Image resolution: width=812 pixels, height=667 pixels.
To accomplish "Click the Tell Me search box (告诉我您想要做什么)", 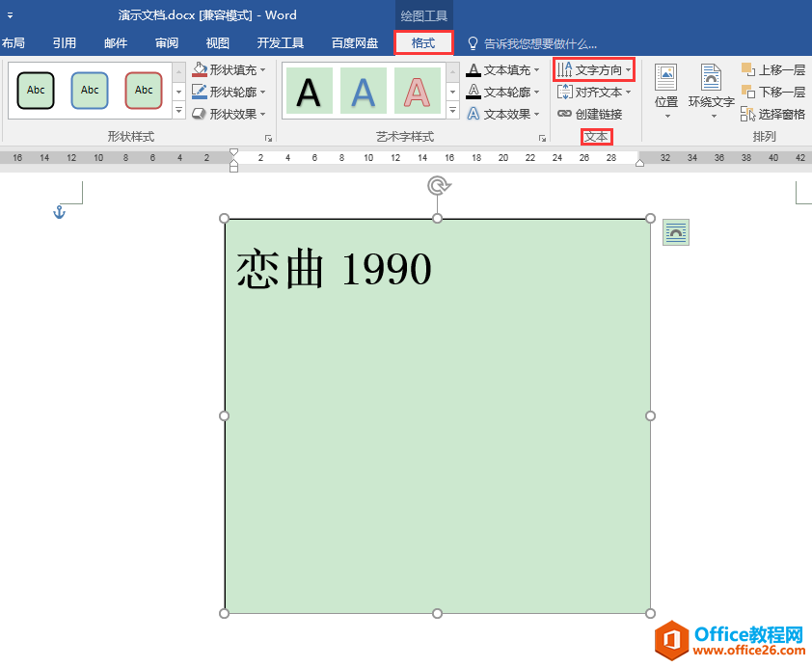I will [x=540, y=44].
